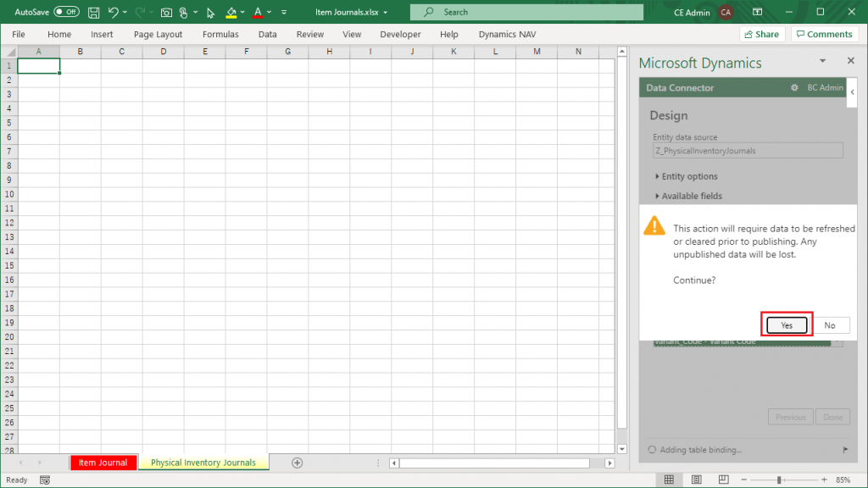Click the Share button
Image resolution: width=868 pixels, height=488 pixels.
pyautogui.click(x=762, y=34)
